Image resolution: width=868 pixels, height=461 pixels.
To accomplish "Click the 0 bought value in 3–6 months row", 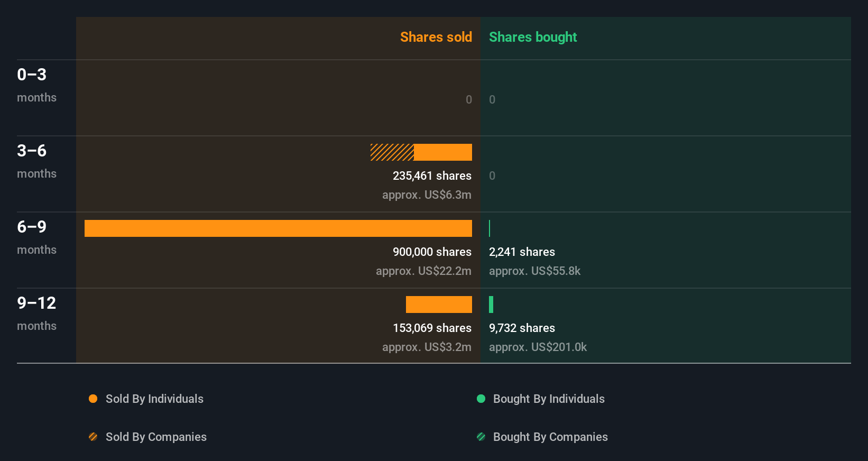I will click(492, 176).
